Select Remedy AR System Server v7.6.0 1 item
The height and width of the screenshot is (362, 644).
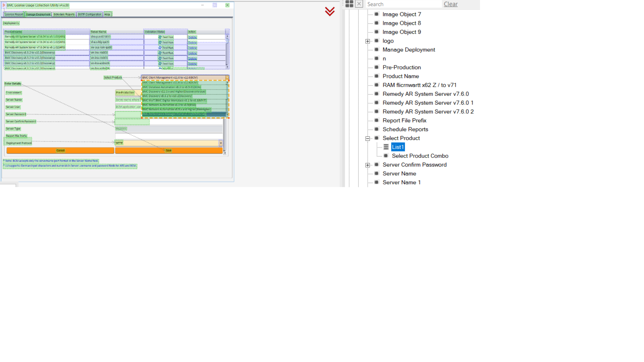428,103
